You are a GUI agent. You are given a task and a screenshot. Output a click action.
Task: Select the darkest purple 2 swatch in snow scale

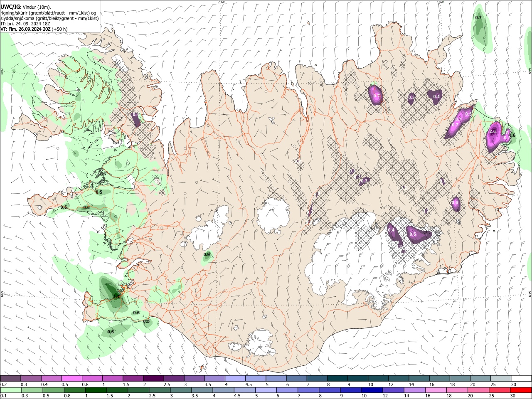pos(153,379)
